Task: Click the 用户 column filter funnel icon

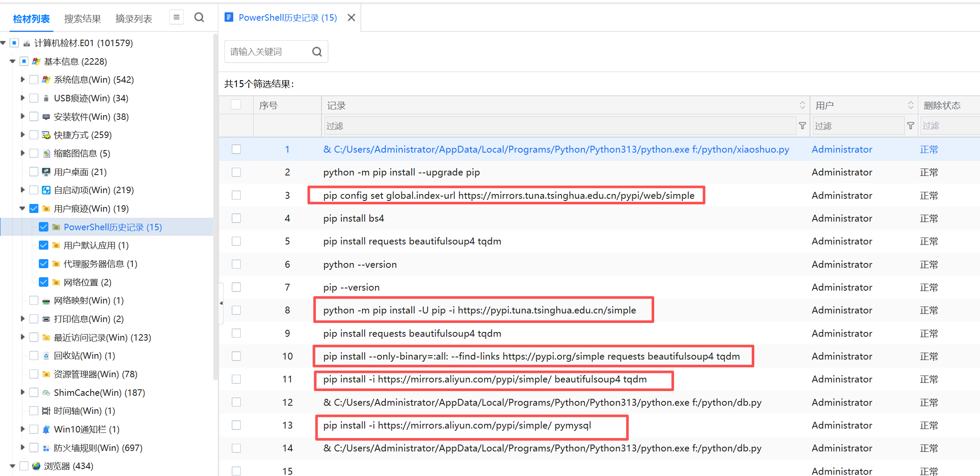Action: tap(911, 126)
